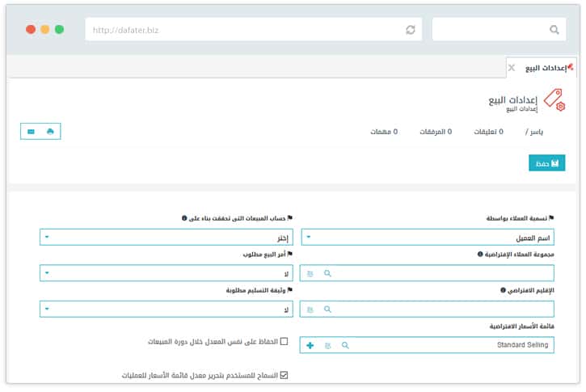Search default price list magnifier icon

pyautogui.click(x=345, y=345)
